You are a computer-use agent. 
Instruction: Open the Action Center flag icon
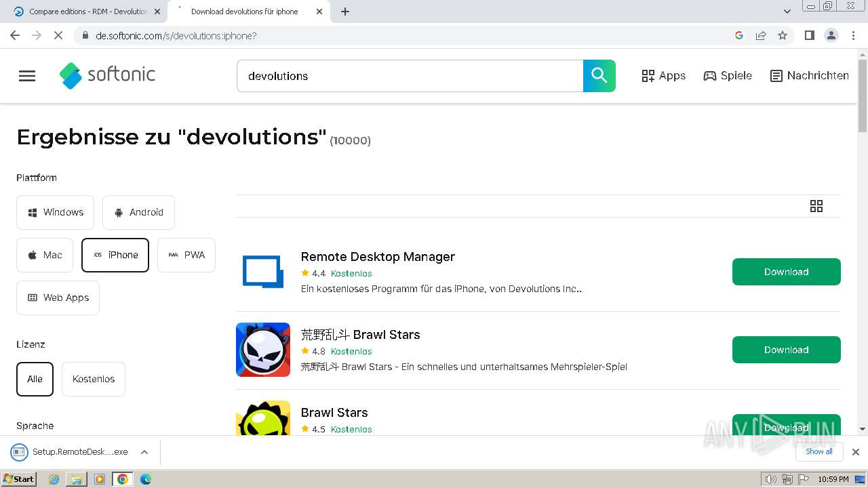click(802, 479)
